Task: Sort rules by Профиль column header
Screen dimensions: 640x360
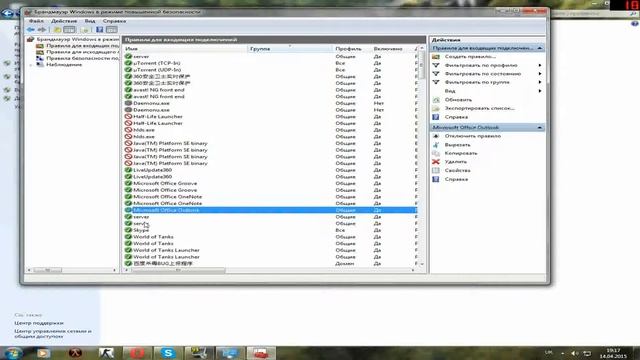Action: [352, 49]
